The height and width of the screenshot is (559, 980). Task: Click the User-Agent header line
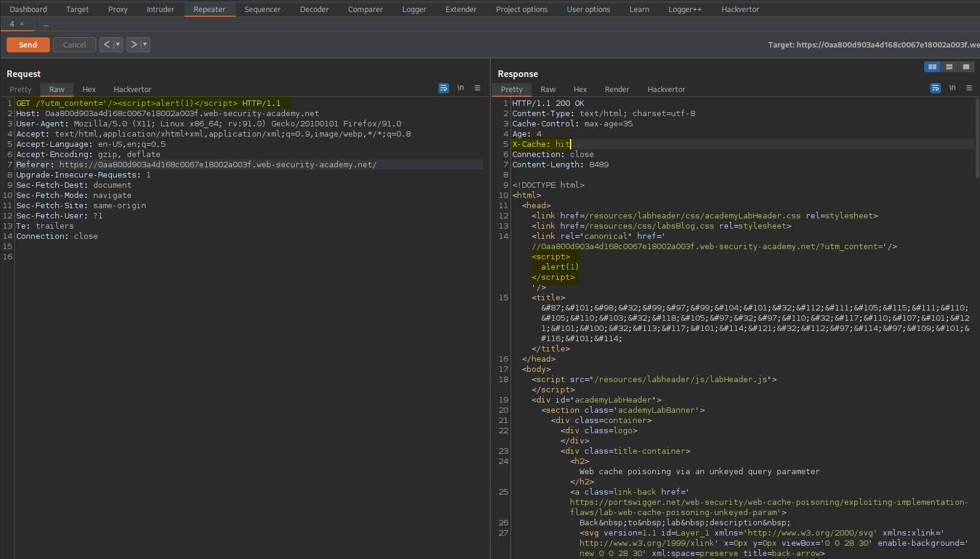click(x=209, y=124)
